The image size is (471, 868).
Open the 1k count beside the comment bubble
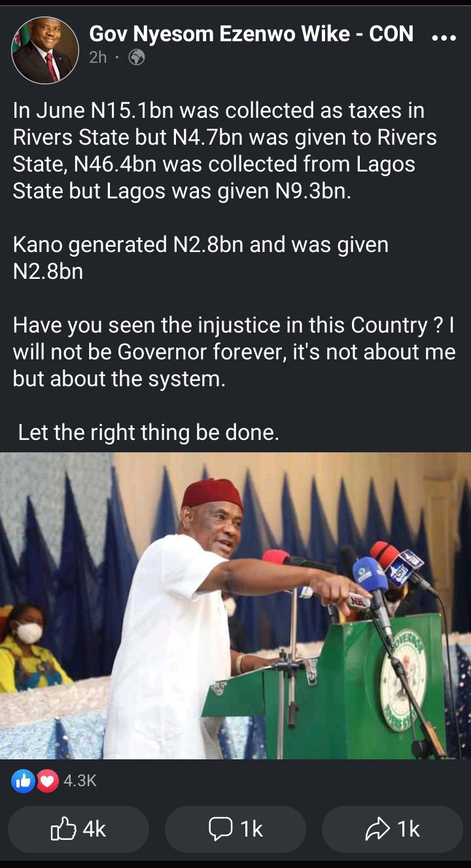[x=252, y=829]
